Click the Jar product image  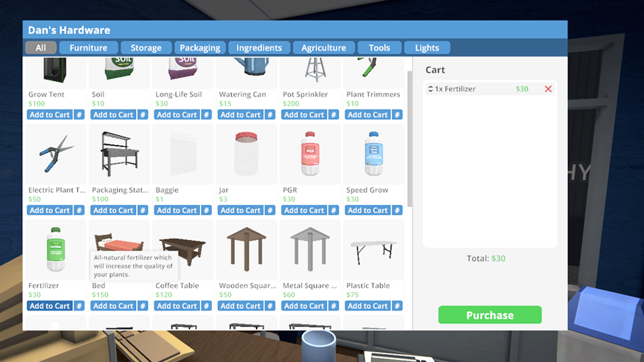coord(246,154)
